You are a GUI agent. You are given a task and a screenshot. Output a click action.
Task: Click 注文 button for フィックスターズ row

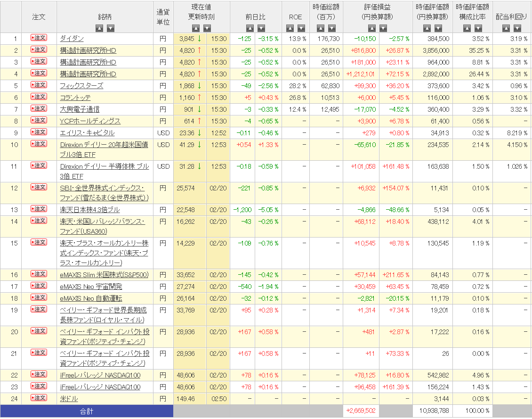[x=39, y=85]
